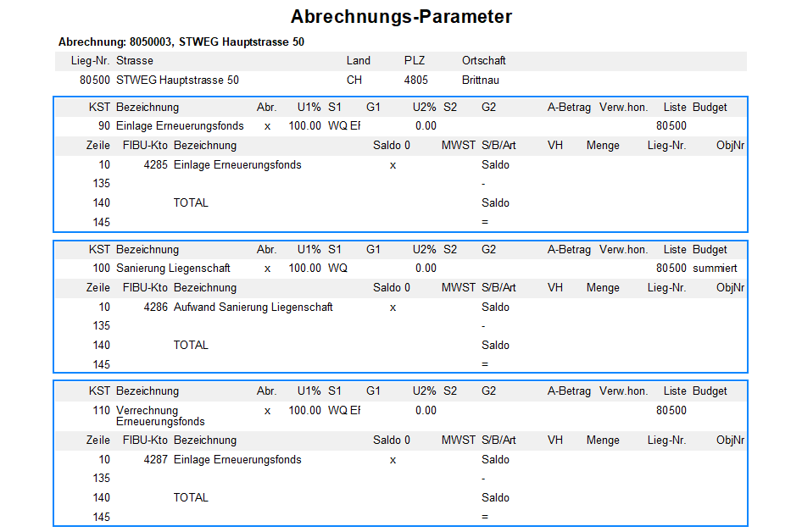Viewport: 802px width, 532px height.
Task: Click the S1 value WQ in Sanierung row
Action: click(x=337, y=269)
